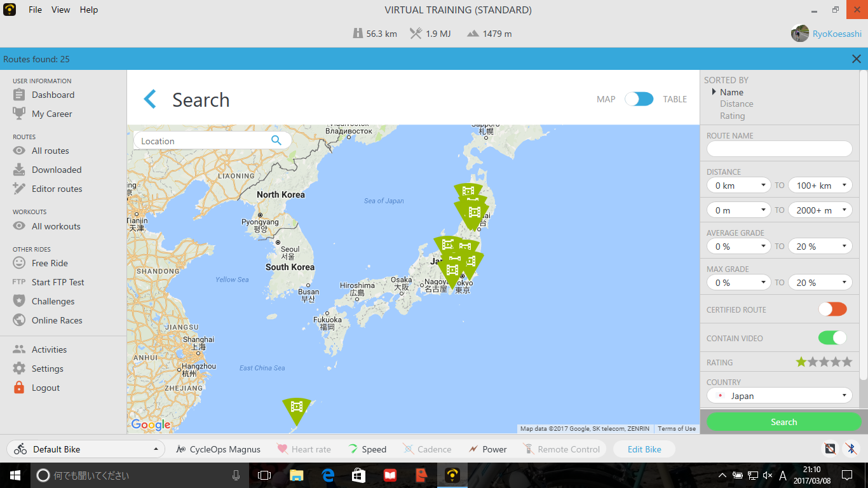This screenshot has height=488, width=868.
Task: Toggle the Certified Route switch
Action: [x=832, y=309]
